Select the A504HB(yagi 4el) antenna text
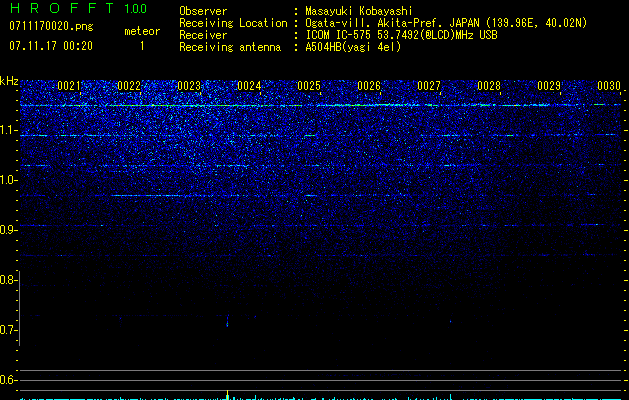Image resolution: width=629 pixels, height=400 pixels. [x=353, y=47]
